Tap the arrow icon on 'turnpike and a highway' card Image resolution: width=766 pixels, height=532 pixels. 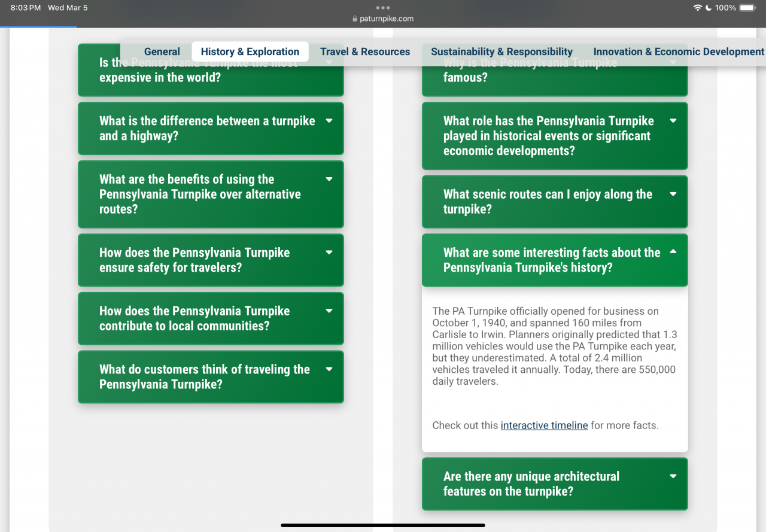(x=329, y=121)
